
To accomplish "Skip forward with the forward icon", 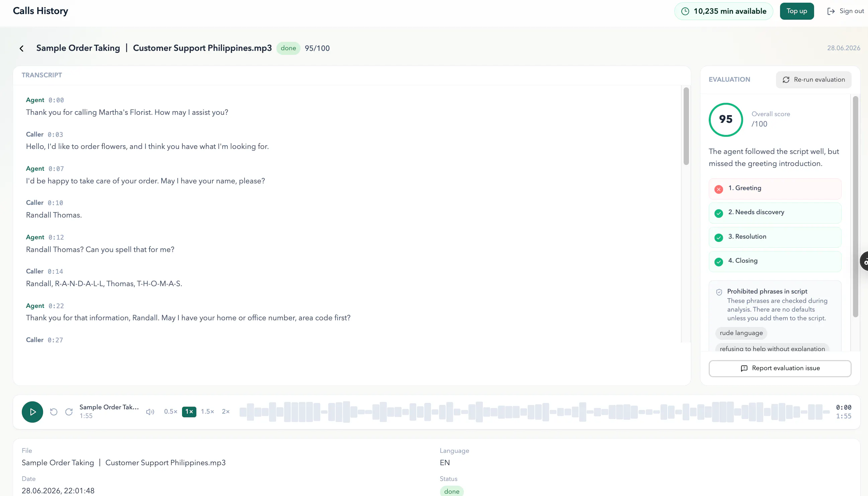I will click(x=69, y=412).
